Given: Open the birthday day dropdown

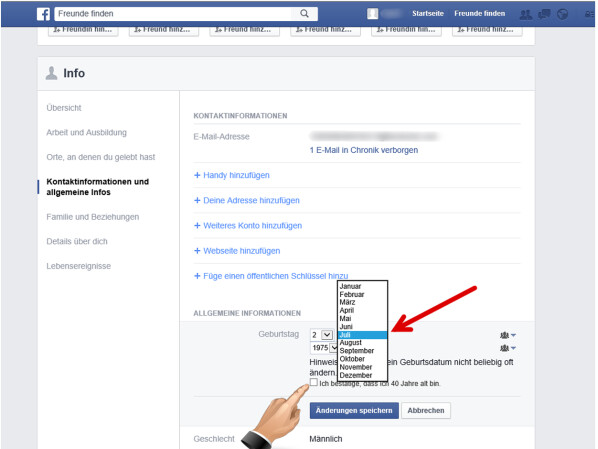Looking at the screenshot, I should coord(322,335).
